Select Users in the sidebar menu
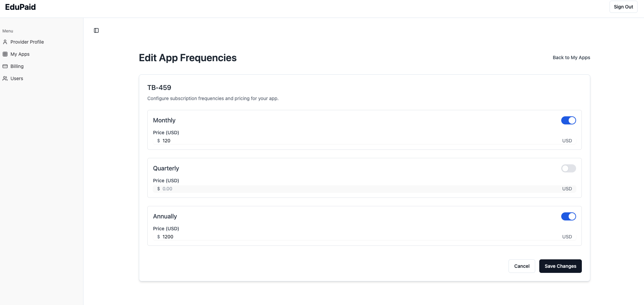This screenshot has width=644, height=305. (x=17, y=78)
